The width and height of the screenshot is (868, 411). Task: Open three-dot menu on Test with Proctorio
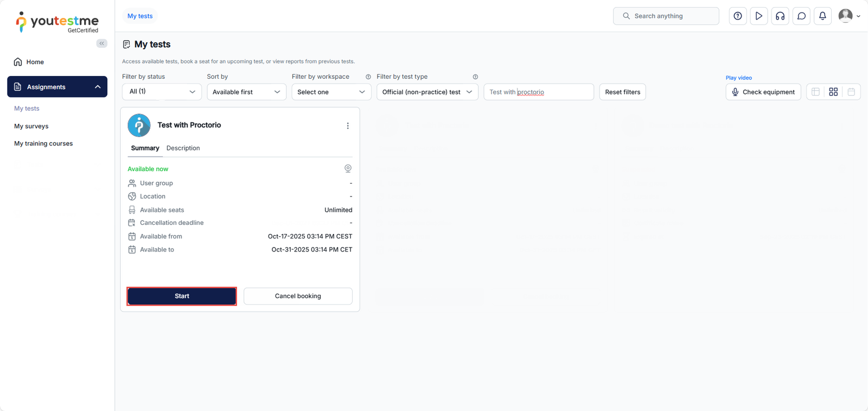[348, 126]
